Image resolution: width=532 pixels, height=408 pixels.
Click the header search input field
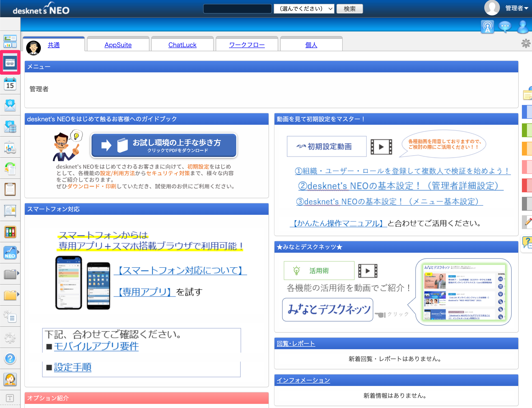click(237, 9)
